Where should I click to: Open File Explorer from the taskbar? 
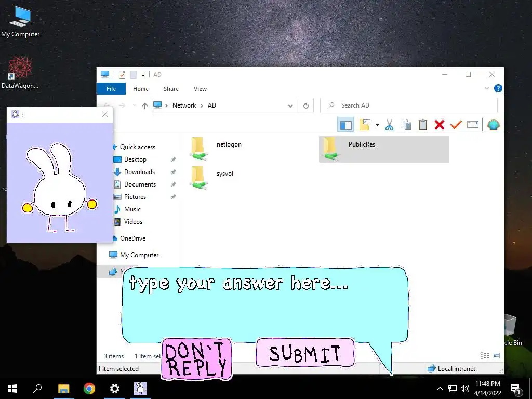click(x=64, y=389)
